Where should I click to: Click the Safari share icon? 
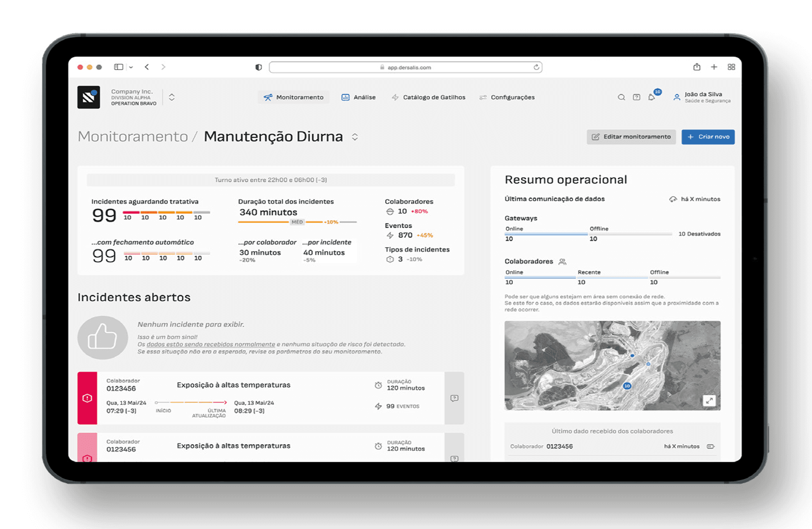pos(697,67)
